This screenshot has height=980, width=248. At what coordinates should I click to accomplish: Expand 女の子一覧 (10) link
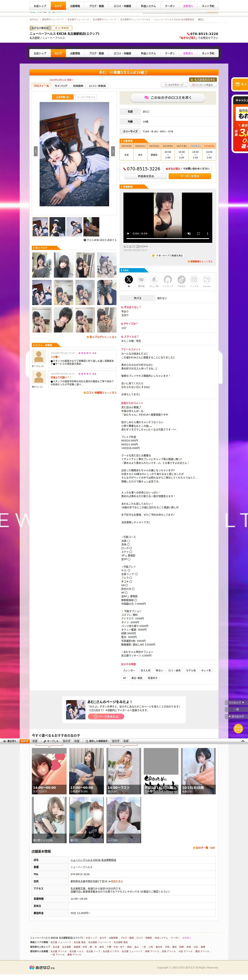[x=204, y=848]
